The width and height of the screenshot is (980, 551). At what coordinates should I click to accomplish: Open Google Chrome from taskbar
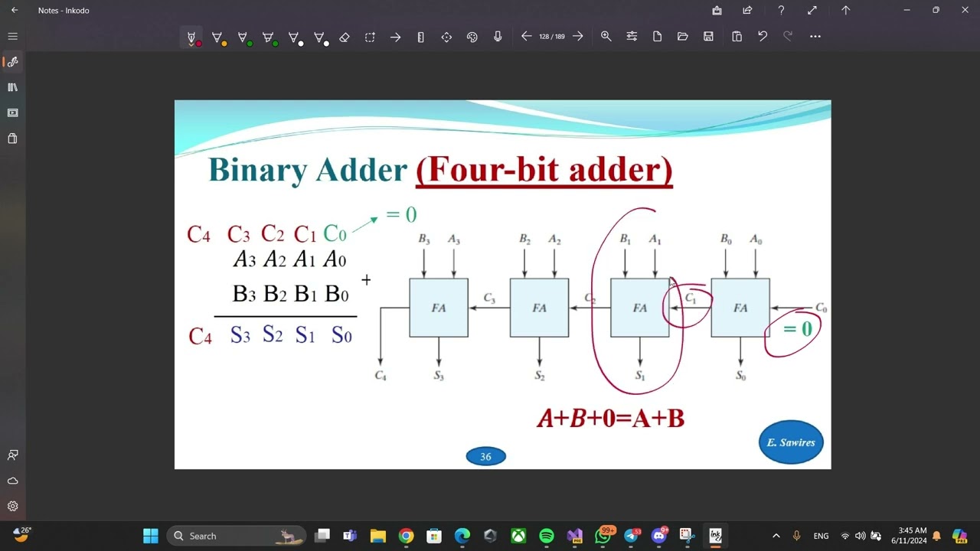pos(406,536)
